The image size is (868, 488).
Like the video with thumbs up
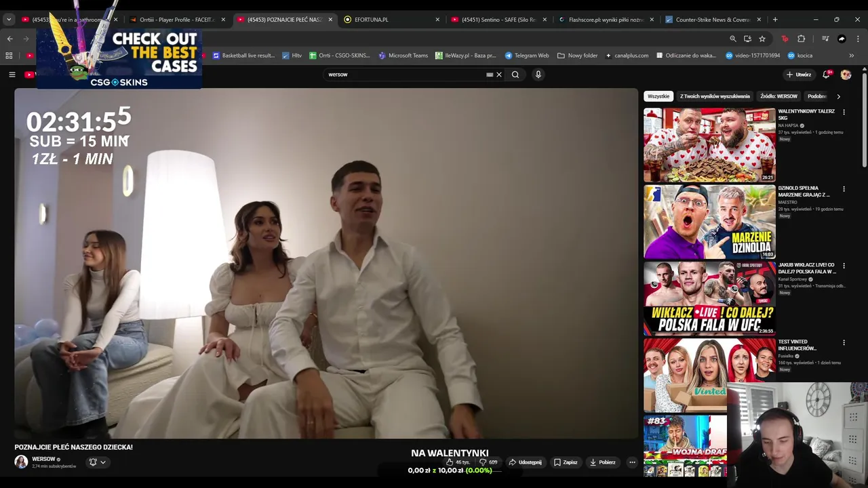pyautogui.click(x=458, y=462)
